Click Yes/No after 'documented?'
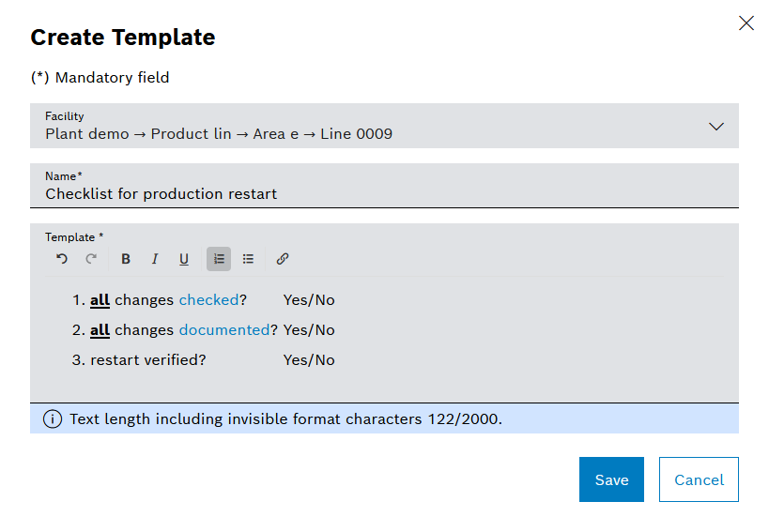This screenshot has width=769, height=532. (309, 329)
